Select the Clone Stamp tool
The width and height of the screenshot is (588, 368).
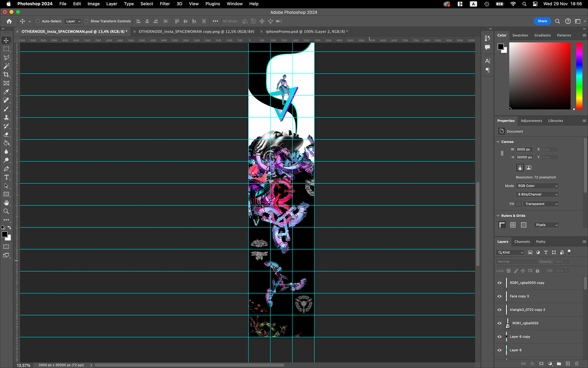click(x=6, y=117)
